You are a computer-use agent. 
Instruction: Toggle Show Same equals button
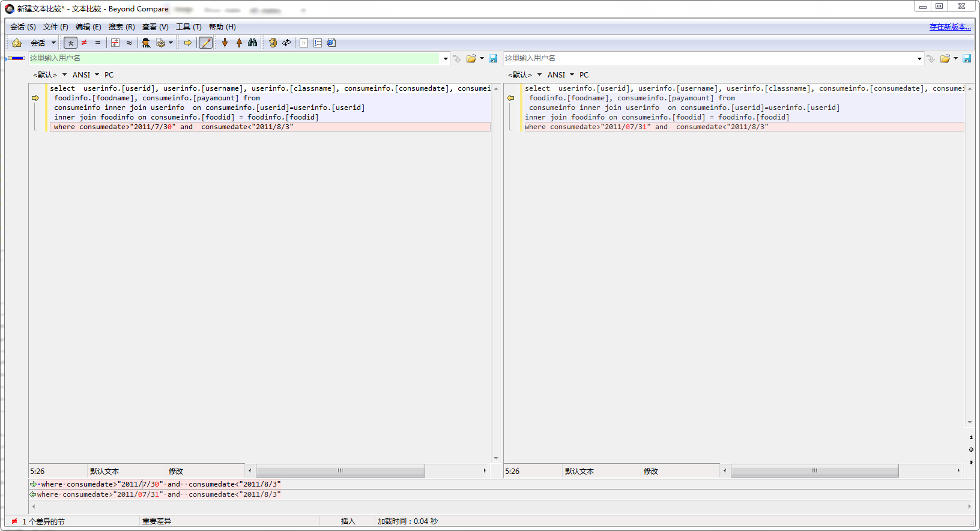[x=98, y=43]
